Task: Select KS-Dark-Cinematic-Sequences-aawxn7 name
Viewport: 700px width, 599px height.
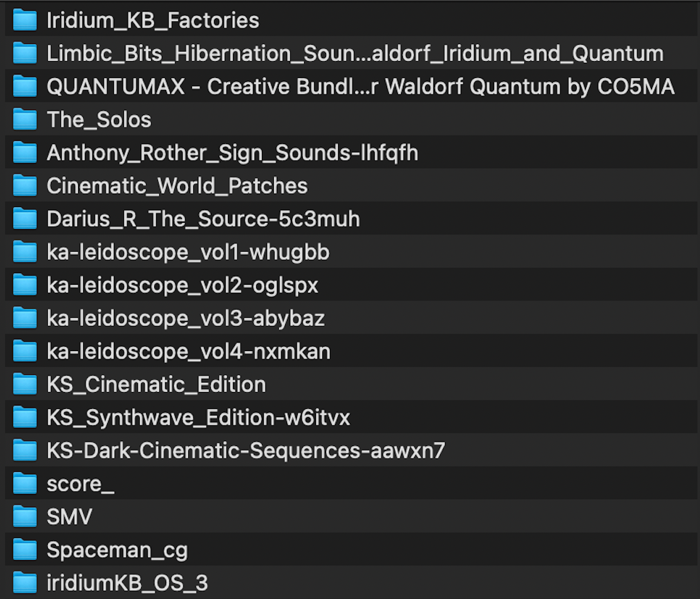Action: click(x=246, y=451)
